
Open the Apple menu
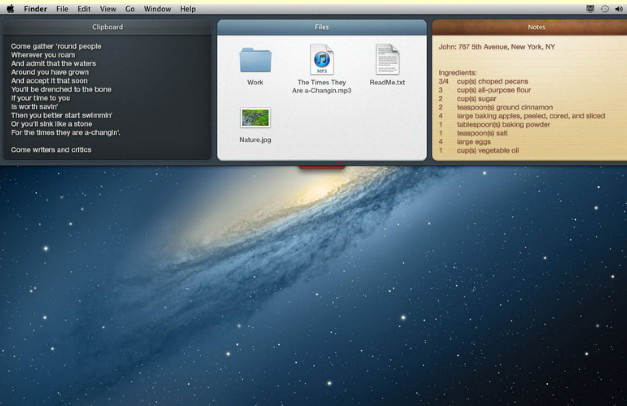[10, 8]
